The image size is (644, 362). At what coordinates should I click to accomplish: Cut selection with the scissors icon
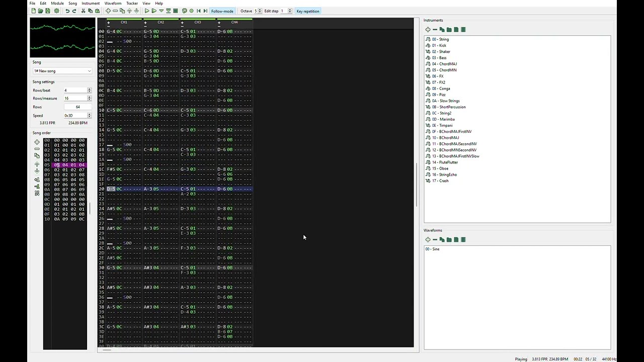[83, 11]
